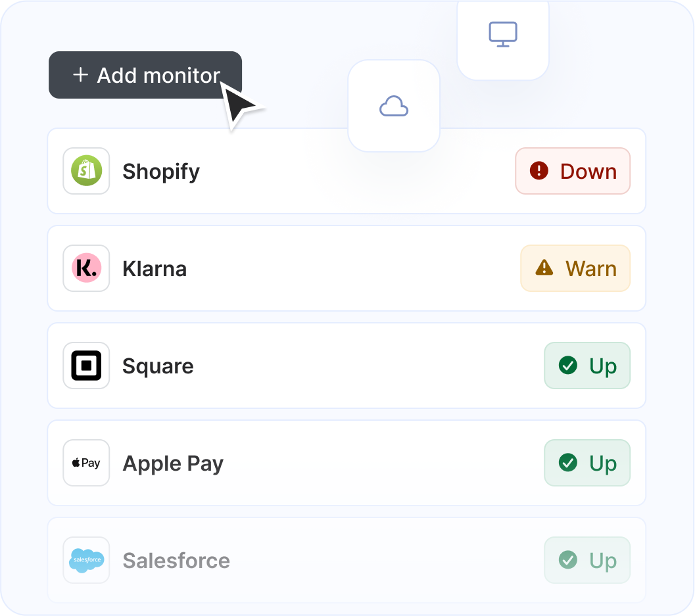Expand the Square monitor entry
Screen dimensions: 695x616
point(329,366)
